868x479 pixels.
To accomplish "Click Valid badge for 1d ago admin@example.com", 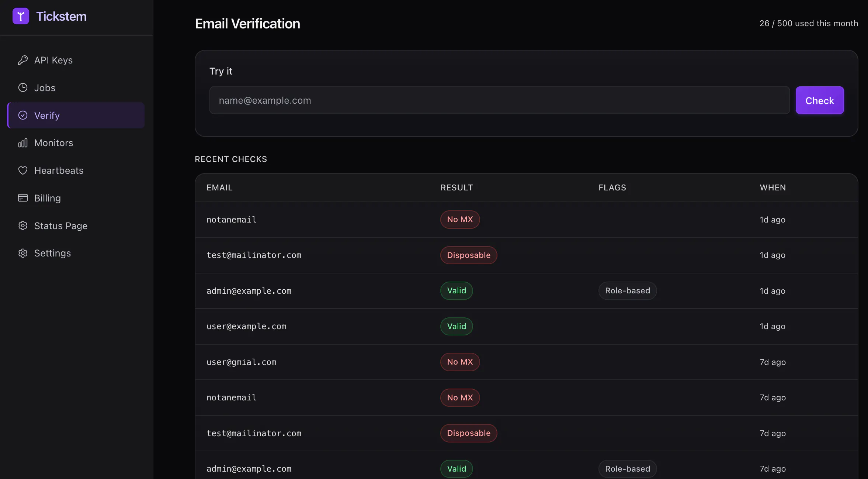I will (x=456, y=291).
